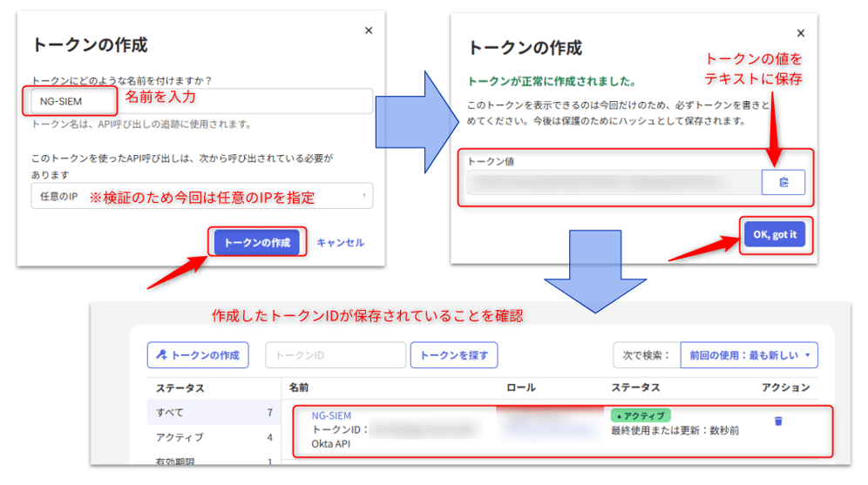Screen dimensions: 868x485
Task: Click the token name field containing NG-SIEM
Action: (202, 101)
